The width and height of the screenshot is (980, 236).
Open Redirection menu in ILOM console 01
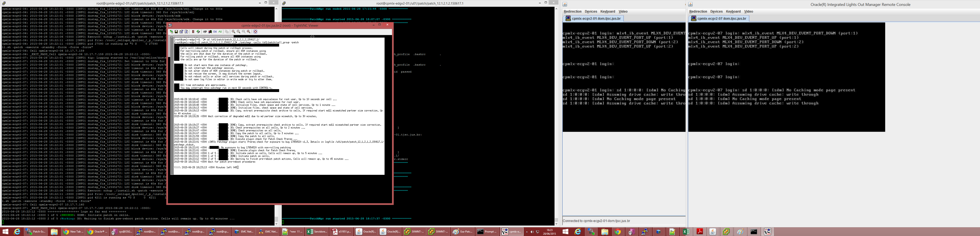[572, 11]
